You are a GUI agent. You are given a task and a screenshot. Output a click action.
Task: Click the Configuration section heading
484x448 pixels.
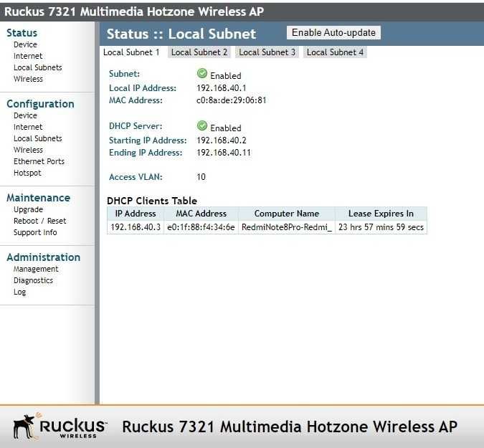[x=40, y=104]
